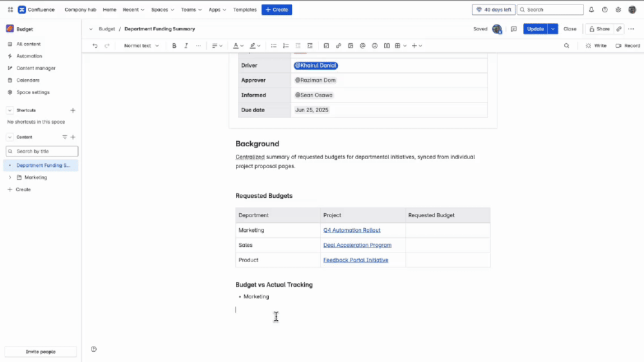Collapse the Shortcuts section
Screen dimensions: 644x362
point(10,110)
